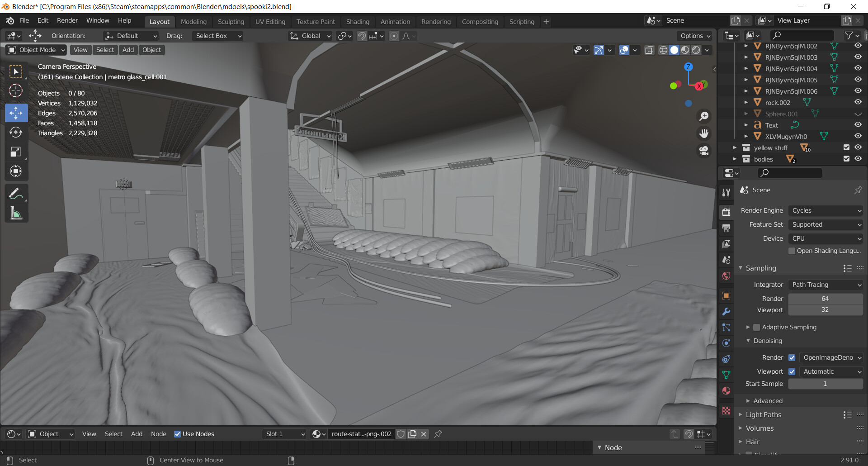Select the Move tool in toolbar
The width and height of the screenshot is (868, 466).
(x=16, y=113)
